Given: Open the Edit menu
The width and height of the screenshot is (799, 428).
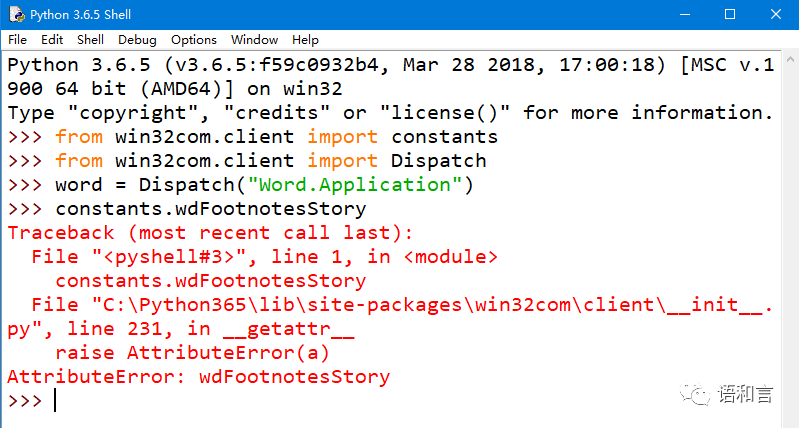Looking at the screenshot, I should click(52, 40).
